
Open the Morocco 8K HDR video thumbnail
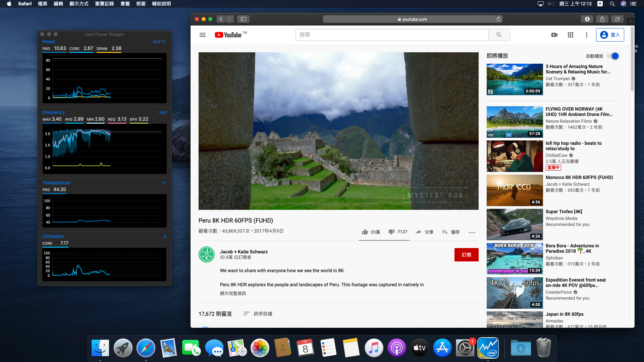pos(515,190)
